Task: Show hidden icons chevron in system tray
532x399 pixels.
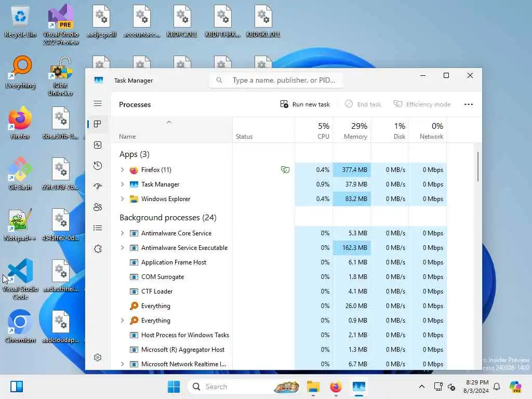Action: coord(422,387)
